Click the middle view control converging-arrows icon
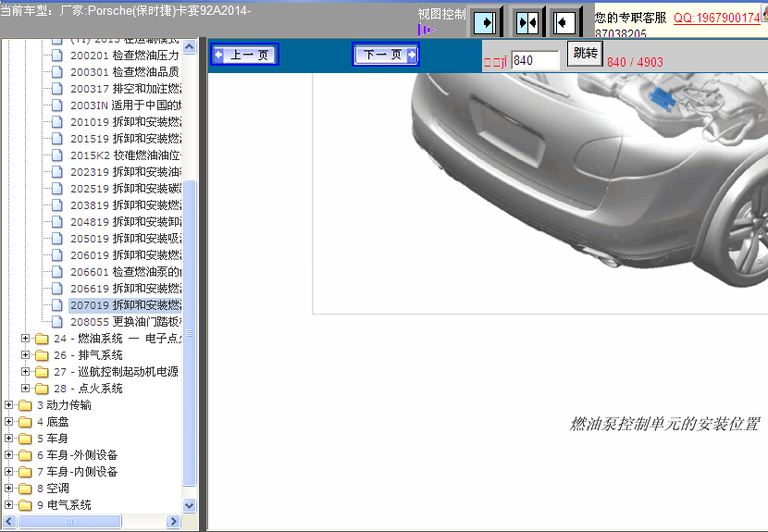This screenshot has height=532, width=768. tap(526, 22)
